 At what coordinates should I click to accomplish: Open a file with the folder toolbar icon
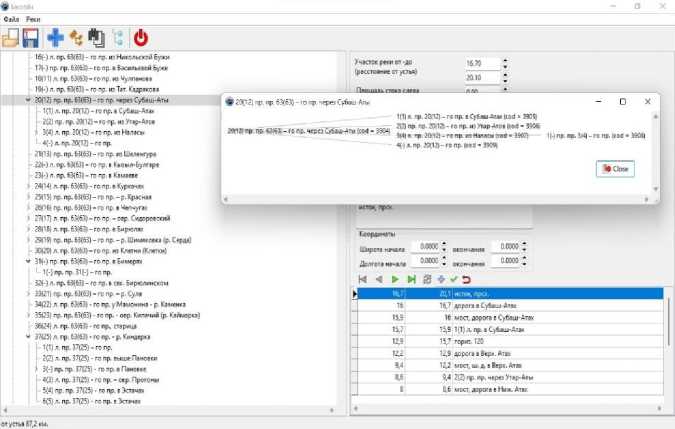click(10, 38)
